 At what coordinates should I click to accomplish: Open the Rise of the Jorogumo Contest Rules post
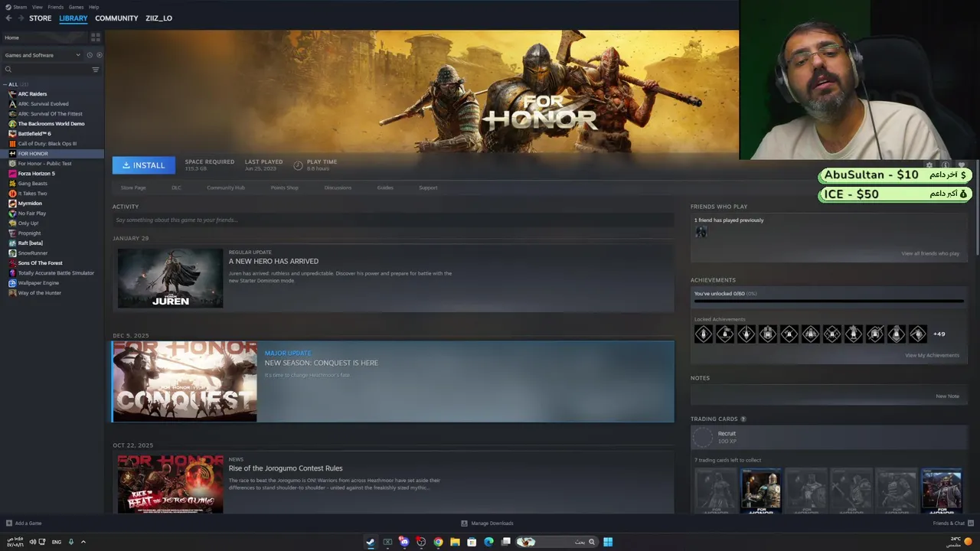[286, 468]
